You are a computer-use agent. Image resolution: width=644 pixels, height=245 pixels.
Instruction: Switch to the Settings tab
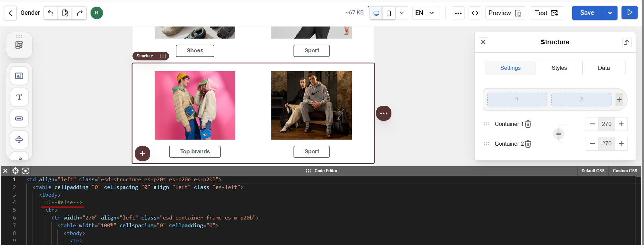coord(511,68)
